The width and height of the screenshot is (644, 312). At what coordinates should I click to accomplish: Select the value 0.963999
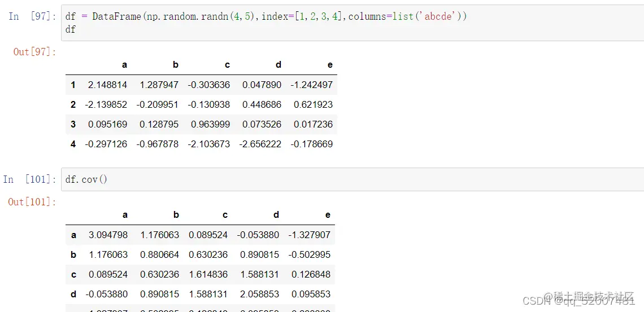pos(210,124)
